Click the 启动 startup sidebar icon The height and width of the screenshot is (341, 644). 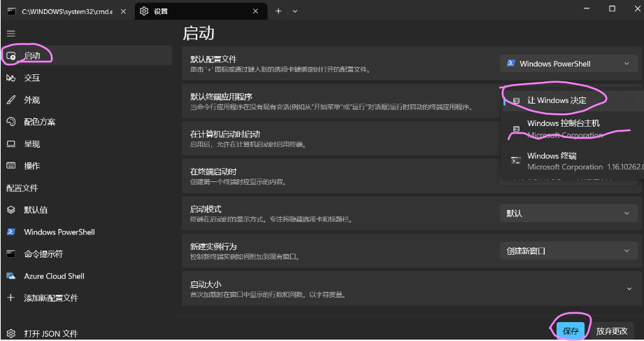coord(11,56)
